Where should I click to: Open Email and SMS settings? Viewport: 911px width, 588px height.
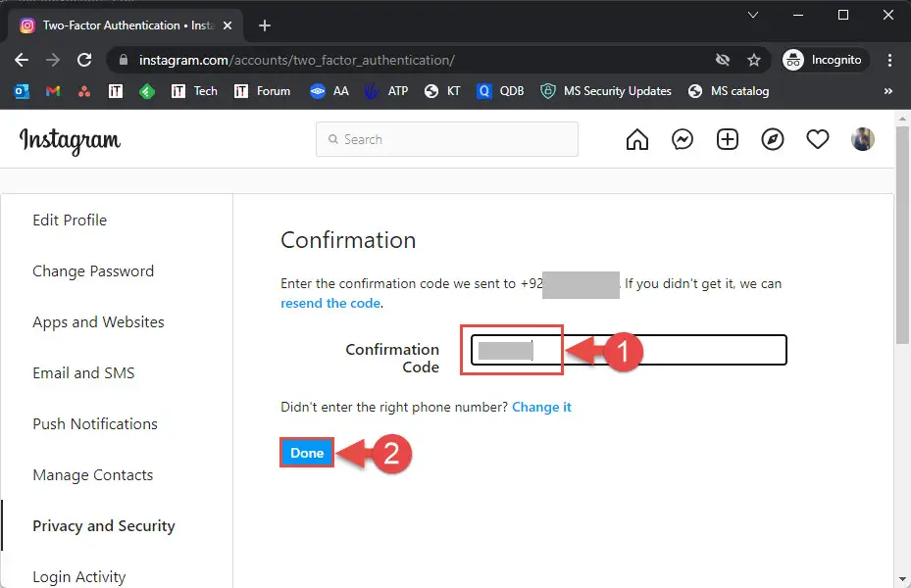tap(83, 372)
